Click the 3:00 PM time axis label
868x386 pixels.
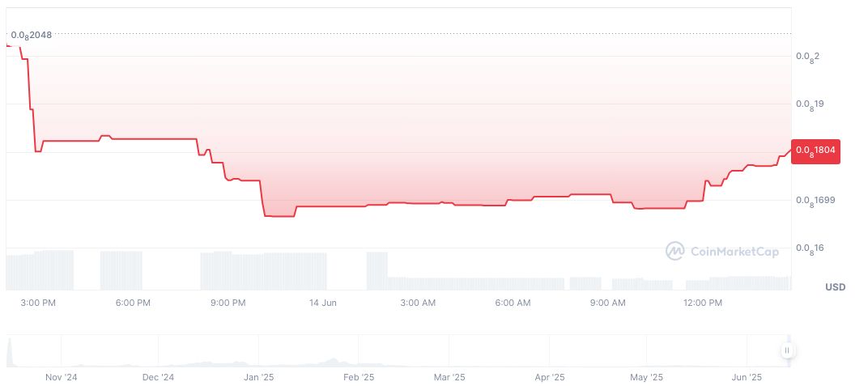(x=38, y=303)
